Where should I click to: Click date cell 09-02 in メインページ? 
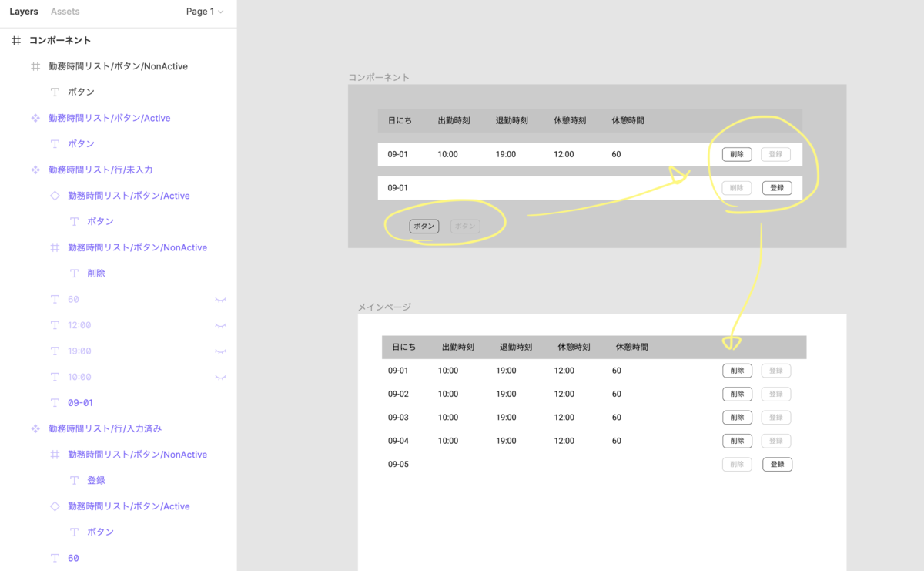[398, 394]
